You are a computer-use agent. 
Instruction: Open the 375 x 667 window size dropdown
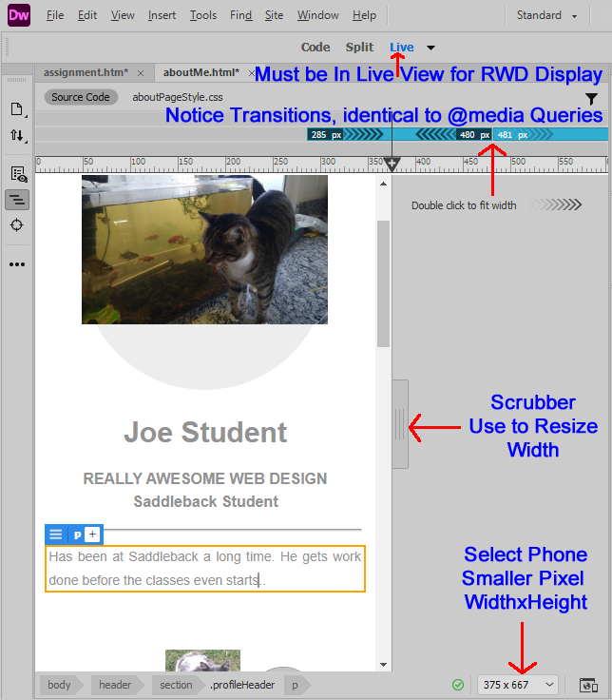point(518,685)
